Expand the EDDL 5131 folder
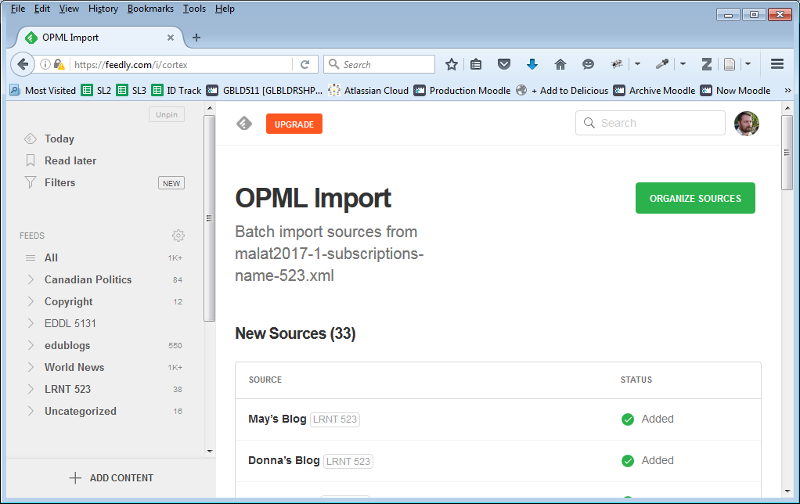Image resolution: width=800 pixels, height=504 pixels. (x=31, y=323)
